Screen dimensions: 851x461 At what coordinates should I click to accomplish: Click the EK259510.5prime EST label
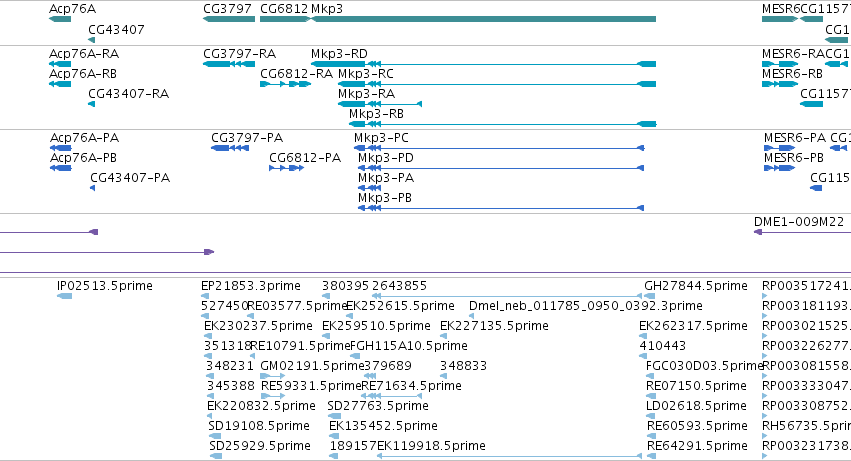[x=376, y=326]
